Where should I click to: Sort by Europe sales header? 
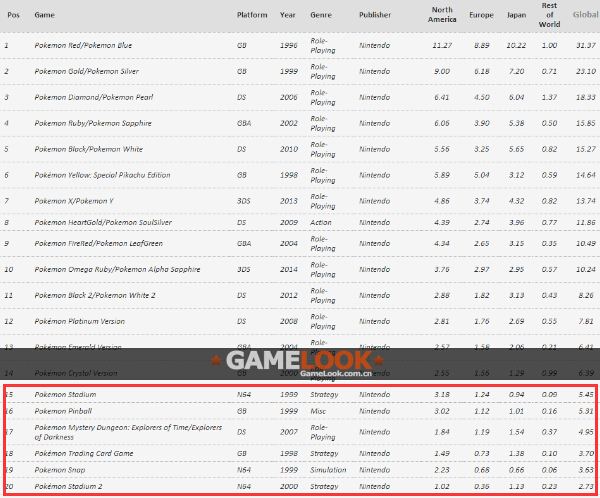tap(481, 15)
